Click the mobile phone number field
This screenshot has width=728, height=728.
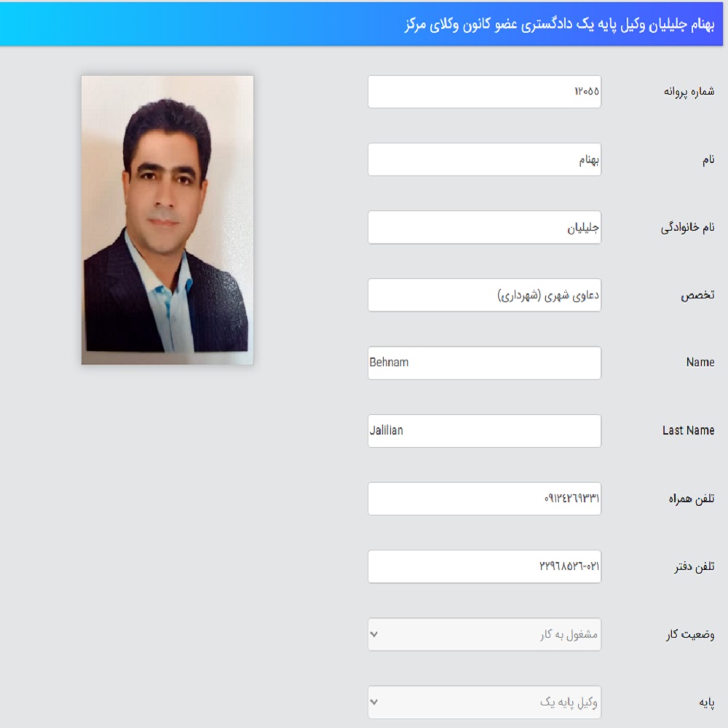[x=484, y=499]
